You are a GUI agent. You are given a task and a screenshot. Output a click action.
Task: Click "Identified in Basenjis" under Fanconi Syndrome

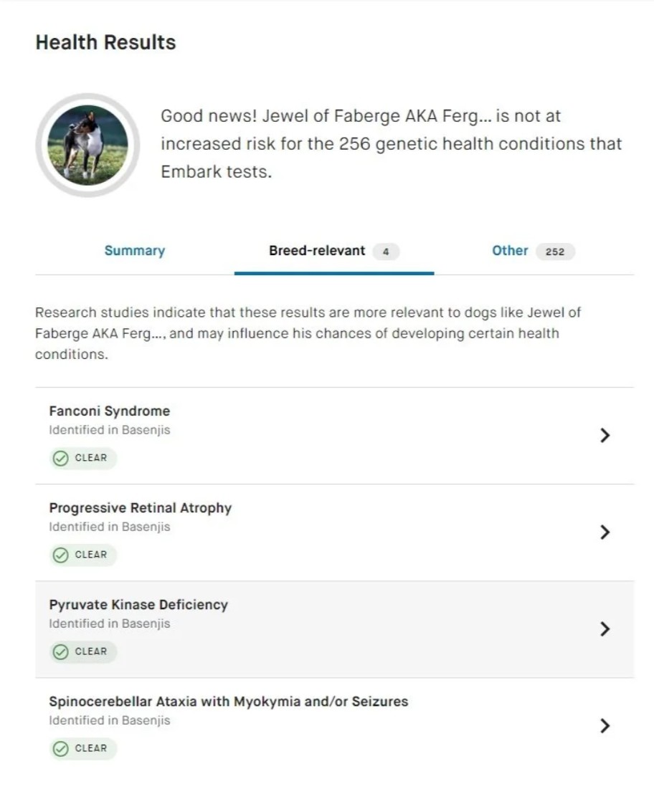110,430
